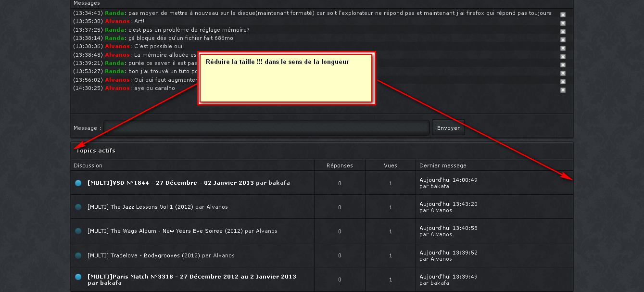Click status icon of VSD N°1844 topic
This screenshot has width=644, height=292.
(x=78, y=183)
